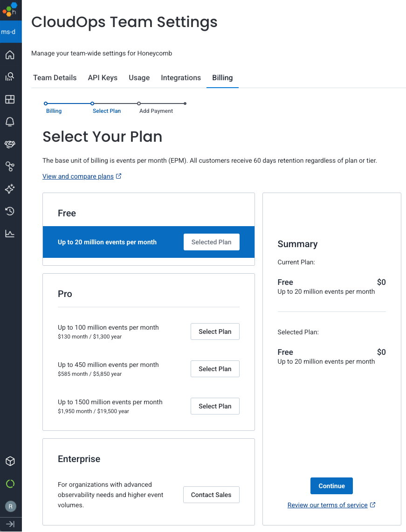Screen dimensions: 406x532
Task: Expand the sidebar with the arrow icon
Action: pos(10,524)
